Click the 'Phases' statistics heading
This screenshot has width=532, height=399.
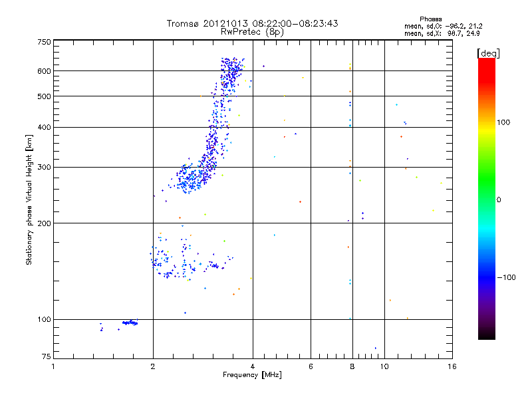[x=430, y=19]
